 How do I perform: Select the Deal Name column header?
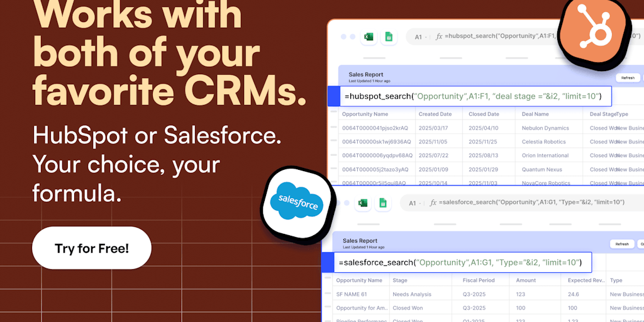click(535, 114)
